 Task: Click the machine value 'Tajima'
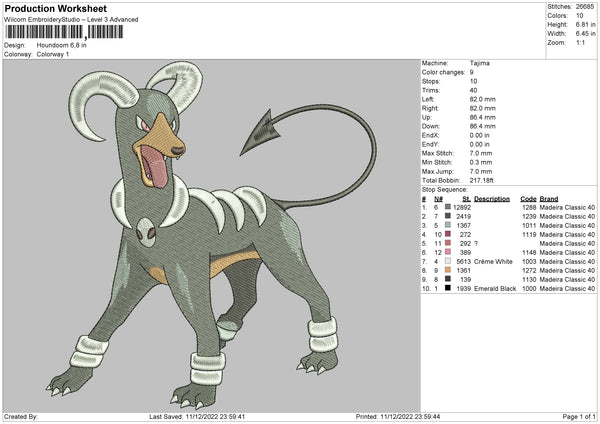479,63
